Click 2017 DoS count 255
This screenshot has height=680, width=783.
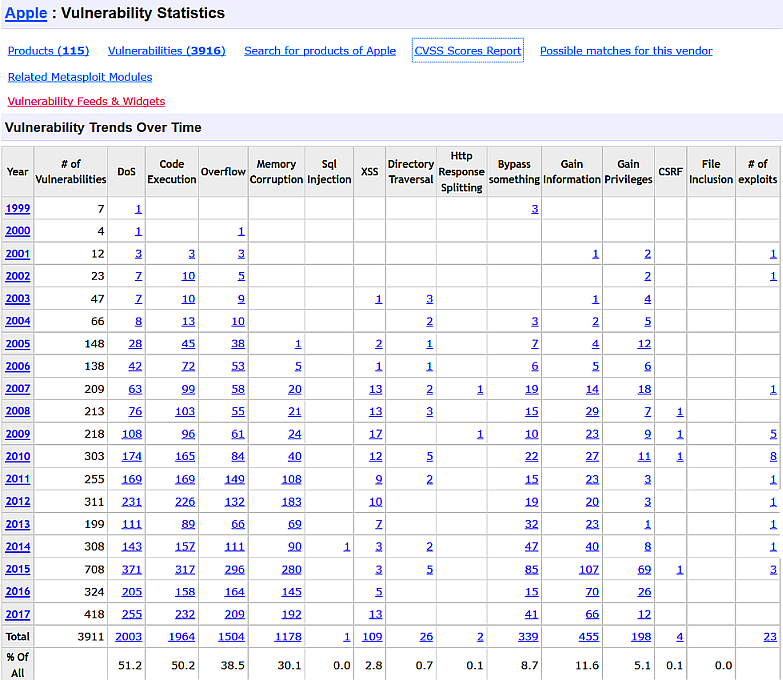[132, 615]
